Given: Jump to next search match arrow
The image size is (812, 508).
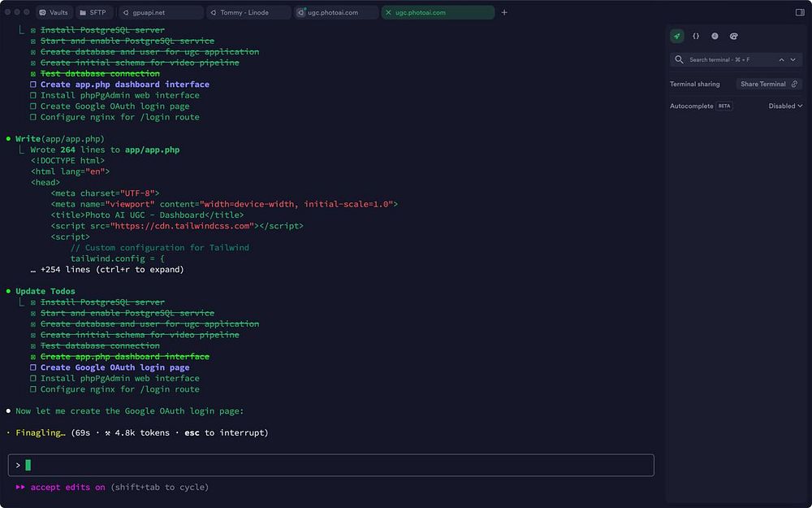Looking at the screenshot, I should tap(793, 59).
